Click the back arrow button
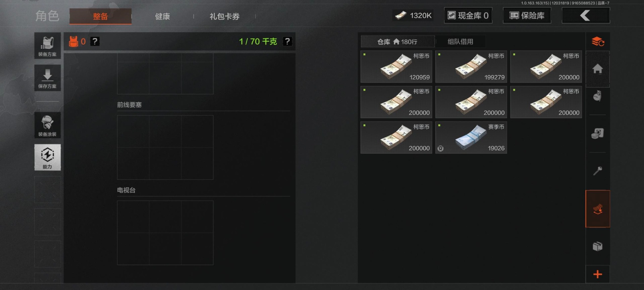Screen dimensions: 644x290 (586, 15)
